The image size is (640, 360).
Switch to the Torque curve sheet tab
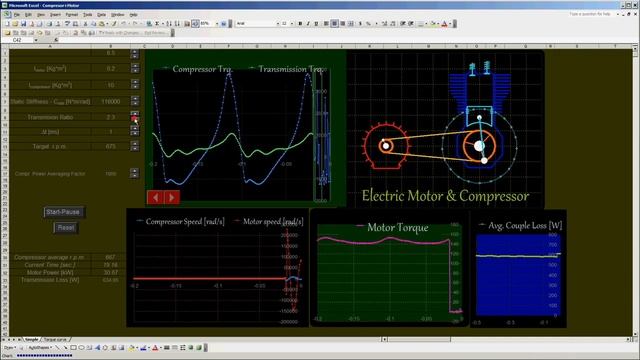tap(55, 340)
